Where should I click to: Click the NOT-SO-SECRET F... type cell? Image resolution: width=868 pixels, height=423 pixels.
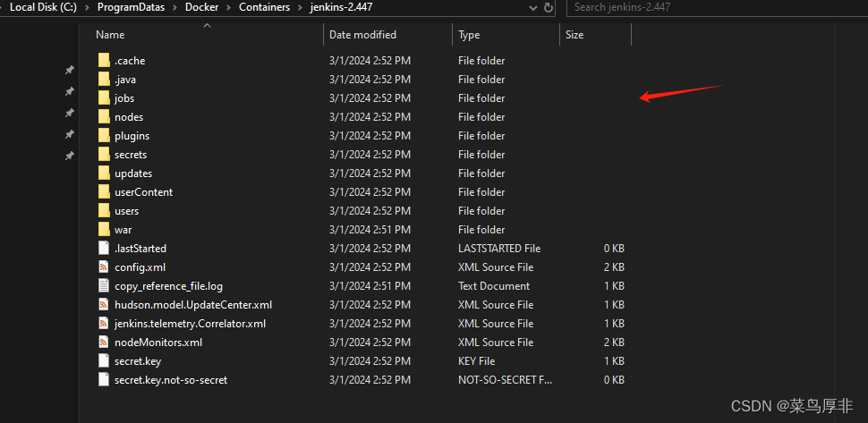click(505, 380)
